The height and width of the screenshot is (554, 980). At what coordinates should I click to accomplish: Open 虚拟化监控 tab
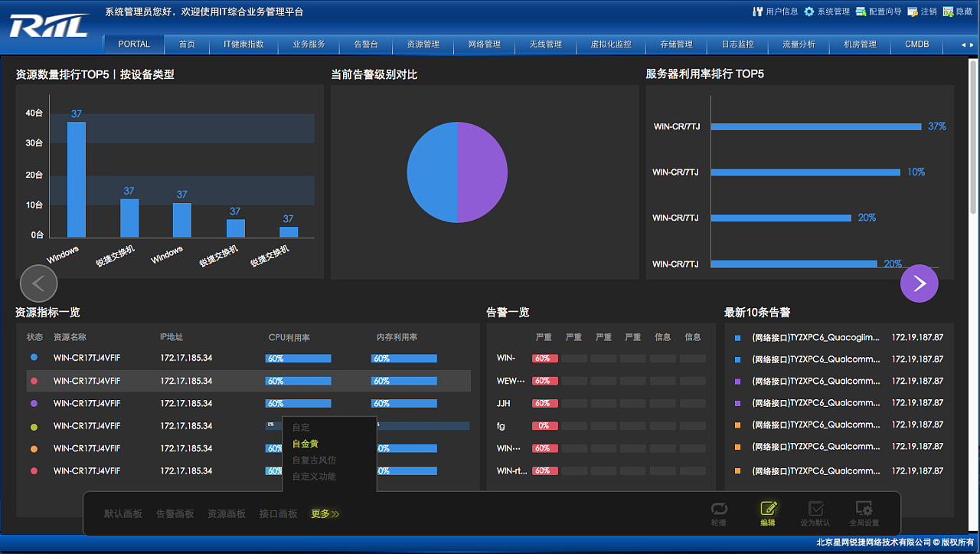click(x=611, y=44)
